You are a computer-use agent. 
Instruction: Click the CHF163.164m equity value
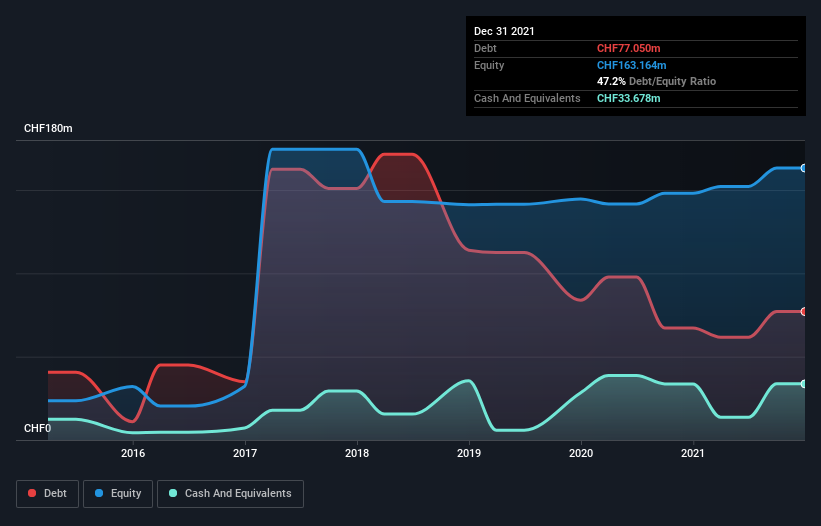click(631, 65)
